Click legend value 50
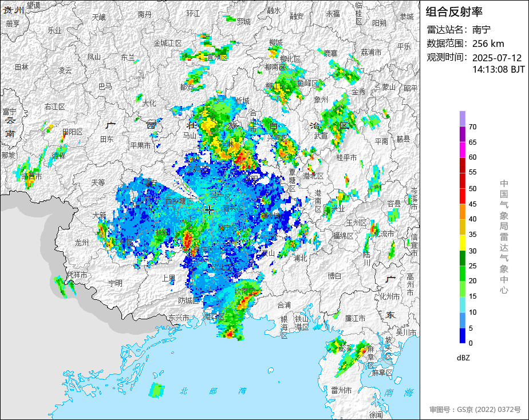This screenshot has height=420, width=529. click(x=473, y=189)
